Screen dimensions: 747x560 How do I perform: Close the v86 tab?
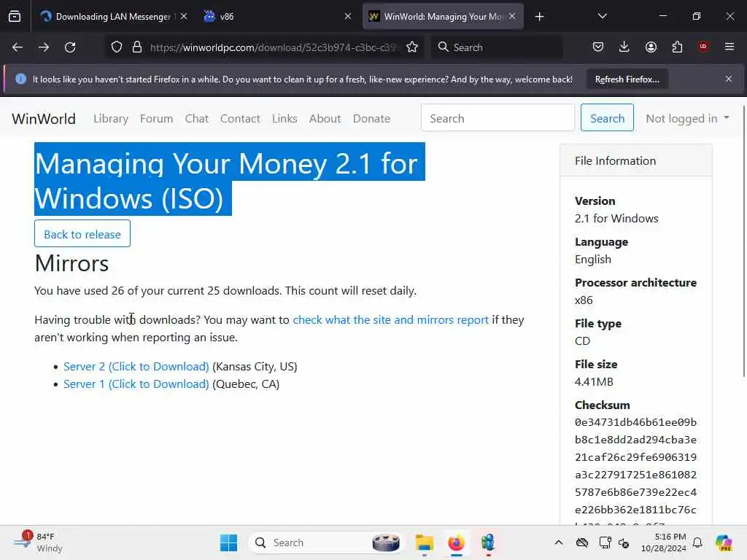coord(348,16)
